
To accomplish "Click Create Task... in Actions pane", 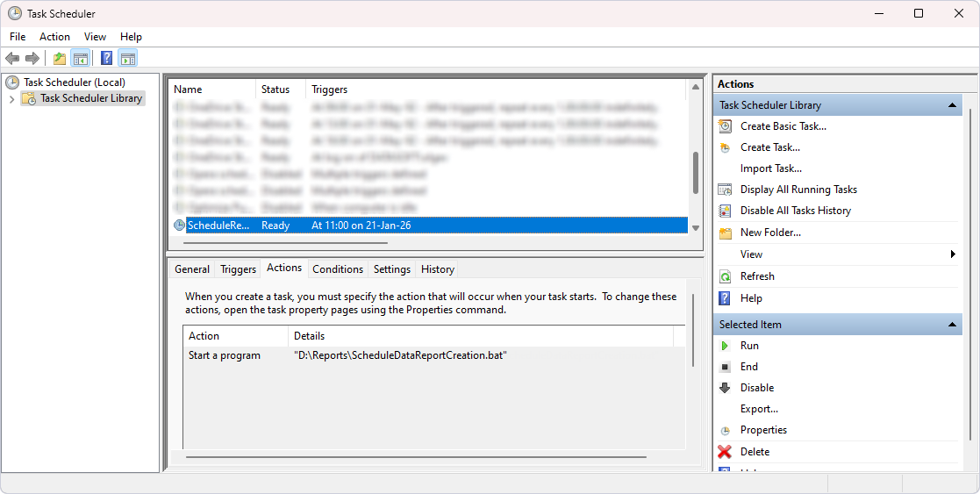I will [770, 147].
